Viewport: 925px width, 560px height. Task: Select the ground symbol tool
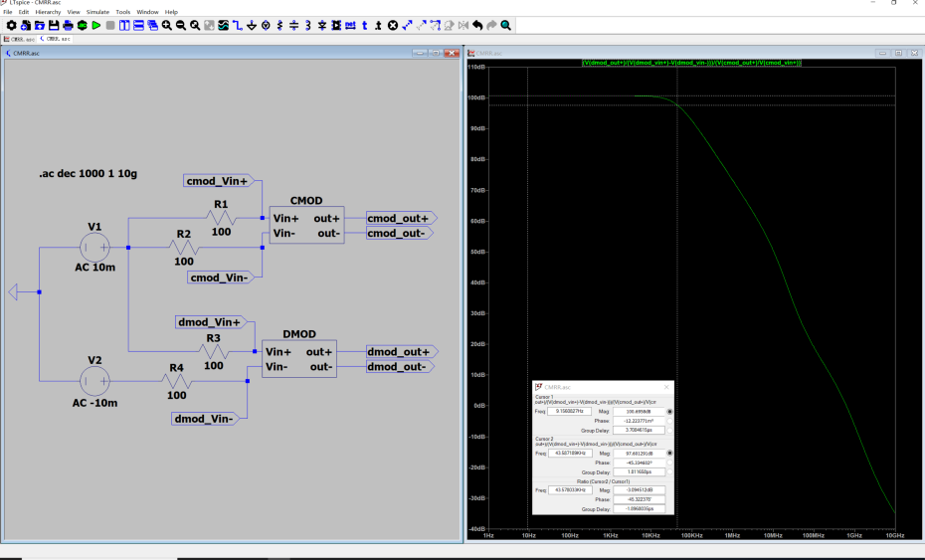pyautogui.click(x=252, y=26)
